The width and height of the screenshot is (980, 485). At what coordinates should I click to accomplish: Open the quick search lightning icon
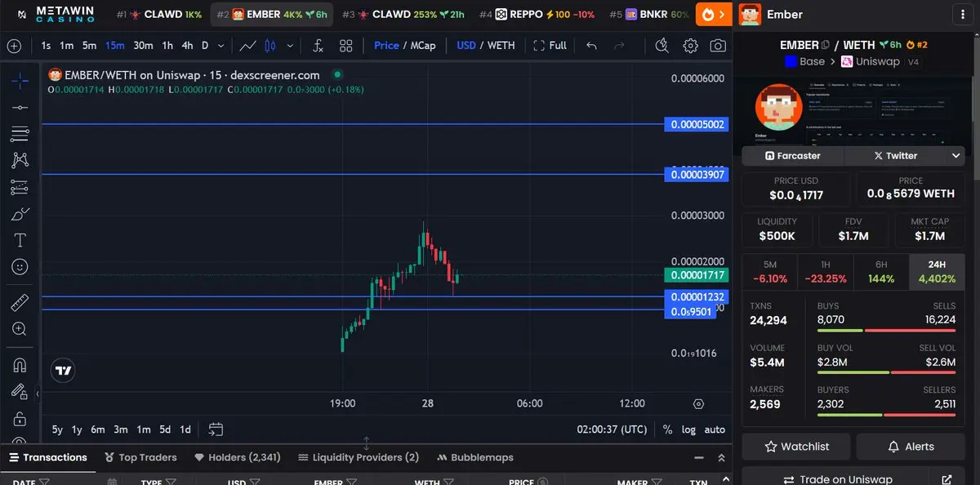(662, 46)
